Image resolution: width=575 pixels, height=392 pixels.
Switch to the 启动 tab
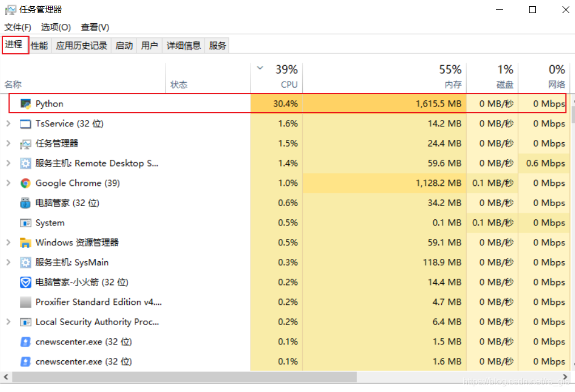(x=124, y=46)
